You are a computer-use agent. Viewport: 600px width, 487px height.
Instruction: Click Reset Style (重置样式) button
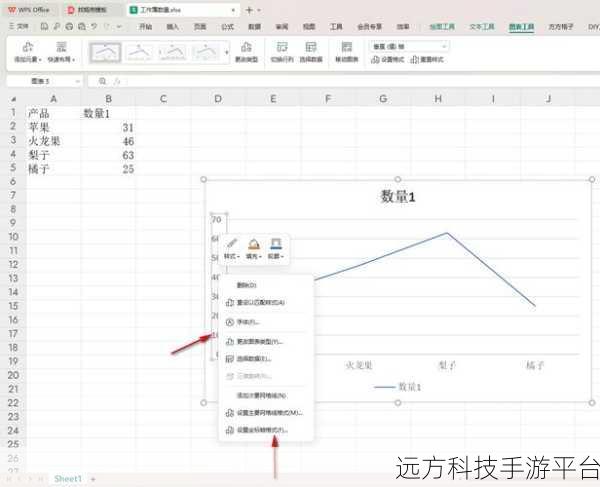[x=427, y=60]
